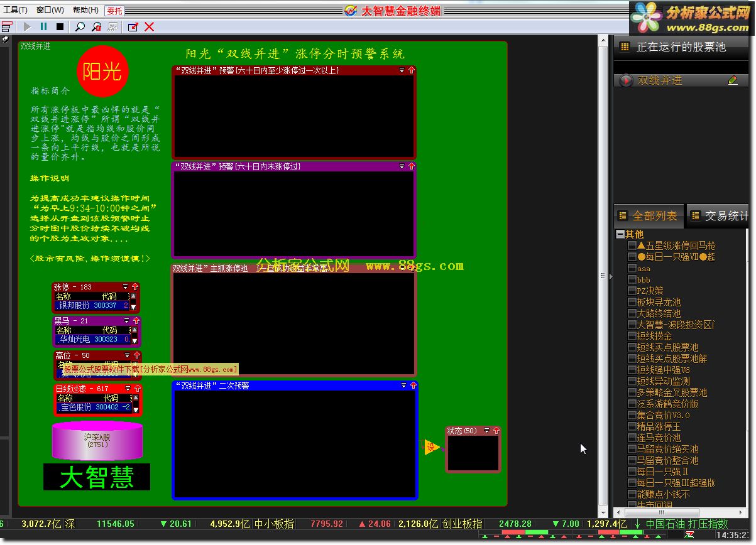Open the 帮助(H) menu
The width and height of the screenshot is (756, 545).
pyautogui.click(x=85, y=10)
